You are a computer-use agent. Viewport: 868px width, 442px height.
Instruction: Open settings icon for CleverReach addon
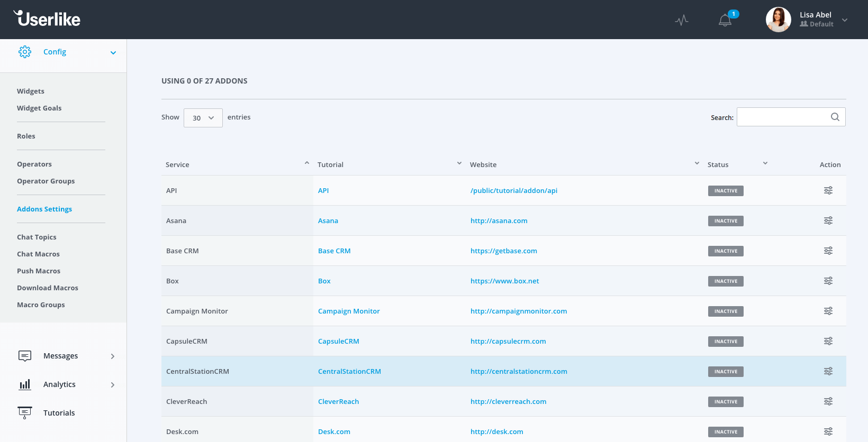click(828, 401)
